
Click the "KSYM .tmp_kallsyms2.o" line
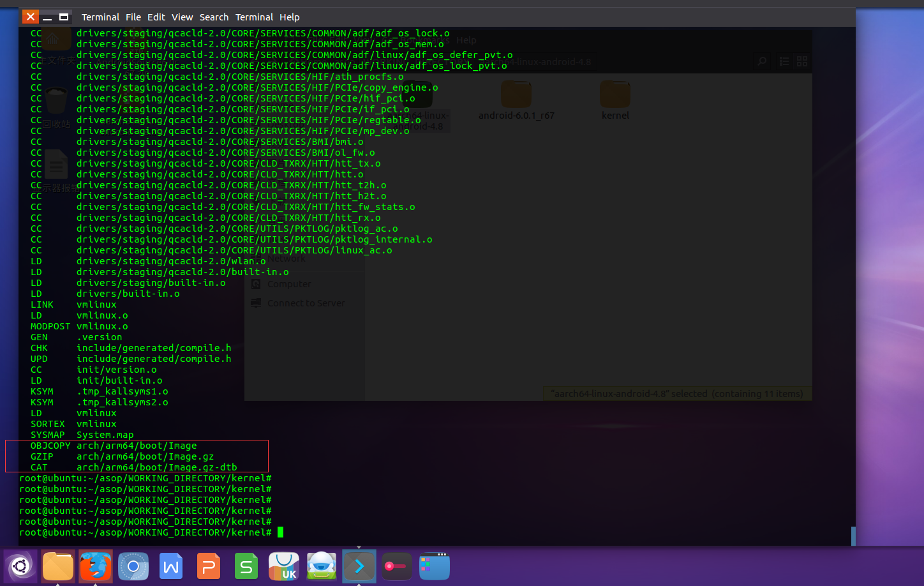tap(99, 402)
